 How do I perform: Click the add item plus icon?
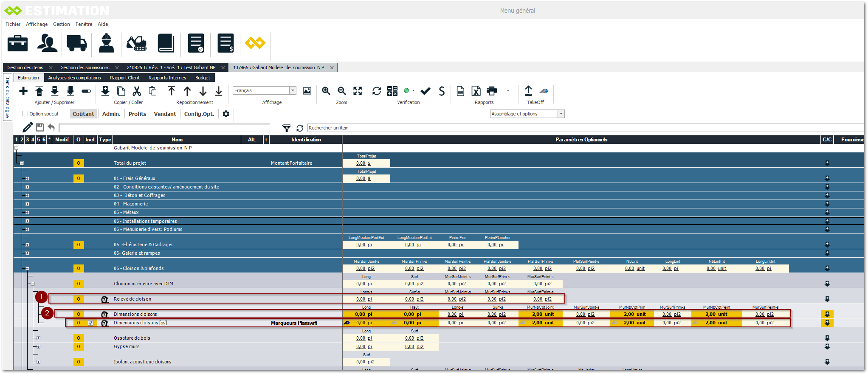pyautogui.click(x=23, y=91)
